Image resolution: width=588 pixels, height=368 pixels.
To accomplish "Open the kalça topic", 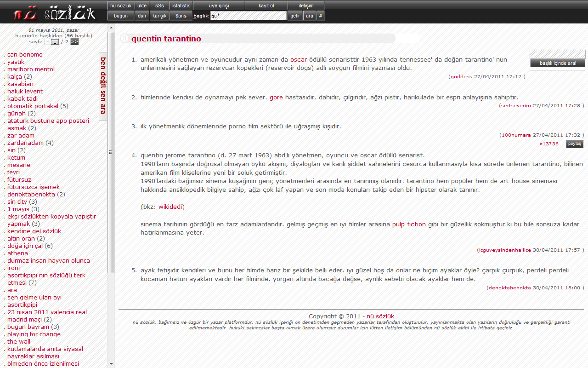I will [x=15, y=77].
